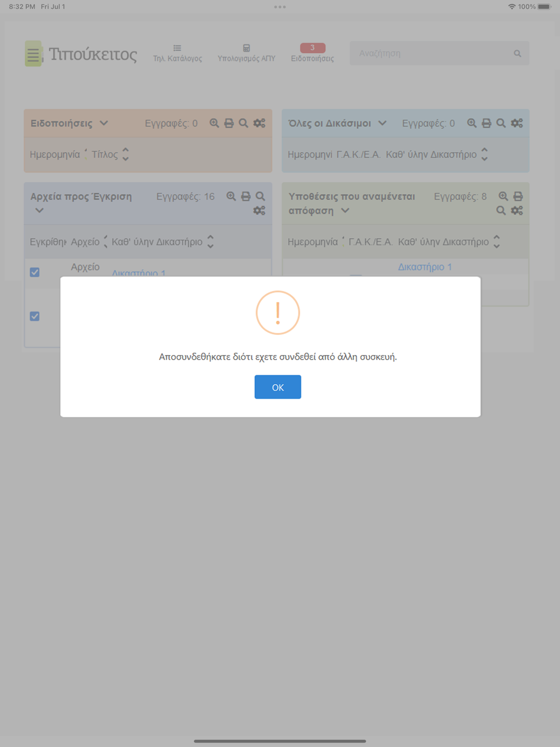Sort Υποθέσεις panel by Καθ' ύλην Δικαστήριο

497,242
